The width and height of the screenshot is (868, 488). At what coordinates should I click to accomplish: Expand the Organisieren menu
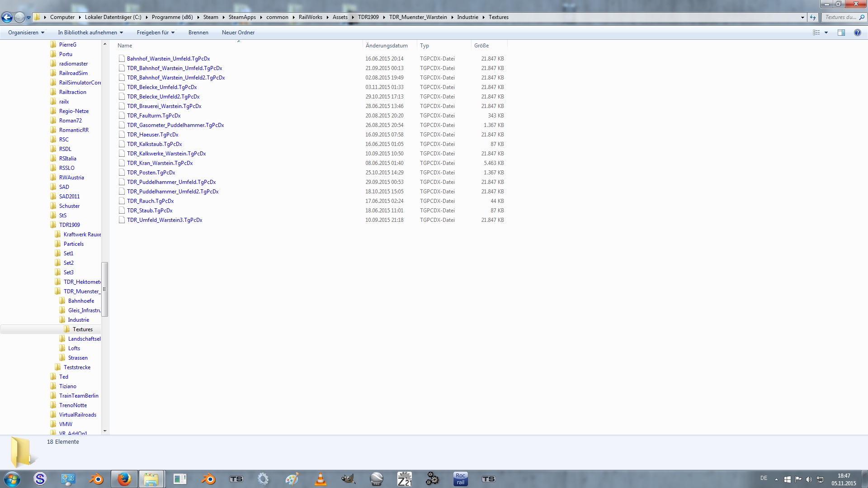tap(26, 33)
